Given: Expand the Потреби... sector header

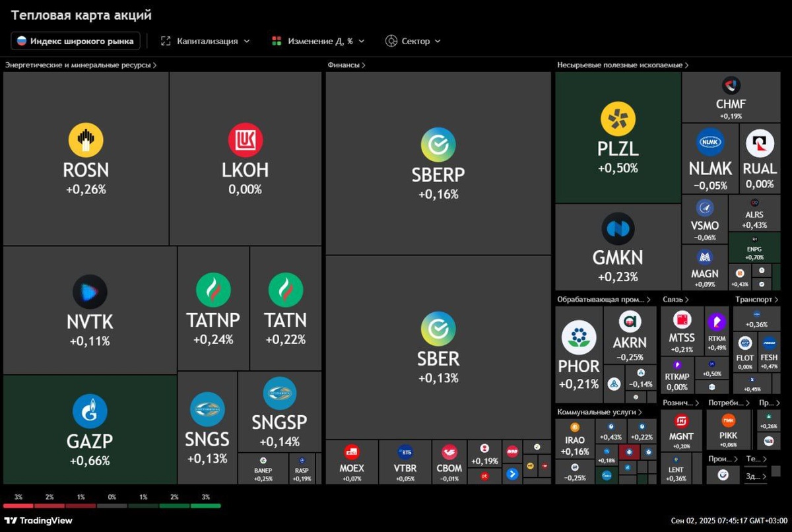Looking at the screenshot, I should point(729,403).
